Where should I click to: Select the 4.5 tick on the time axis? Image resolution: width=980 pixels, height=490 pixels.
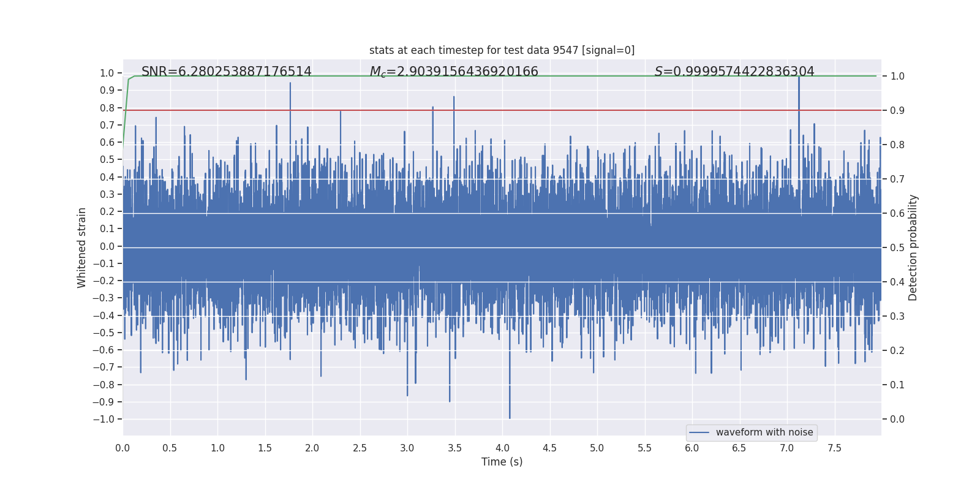pos(549,448)
